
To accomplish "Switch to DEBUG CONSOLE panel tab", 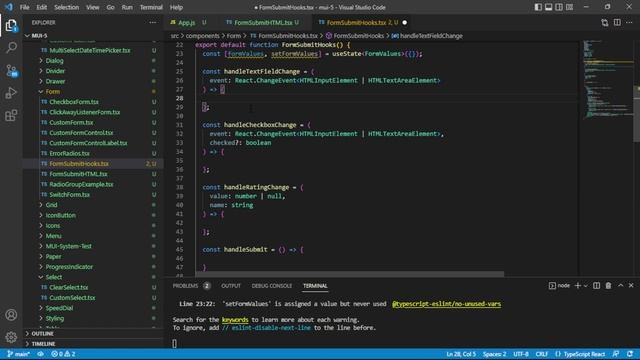I will click(x=271, y=286).
